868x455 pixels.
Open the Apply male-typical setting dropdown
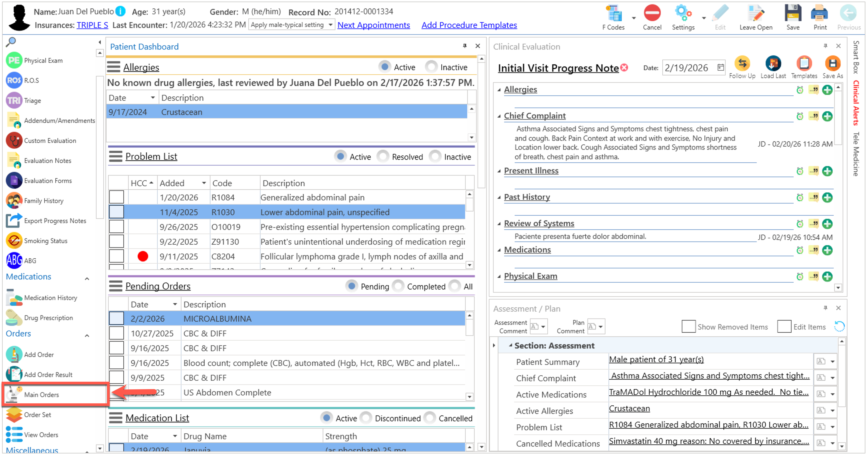(x=330, y=25)
